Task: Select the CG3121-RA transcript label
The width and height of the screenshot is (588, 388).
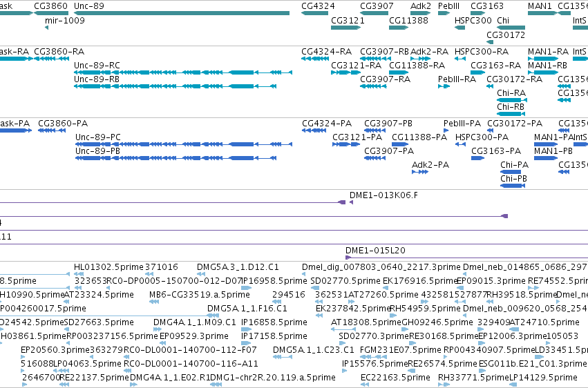Action: point(356,65)
